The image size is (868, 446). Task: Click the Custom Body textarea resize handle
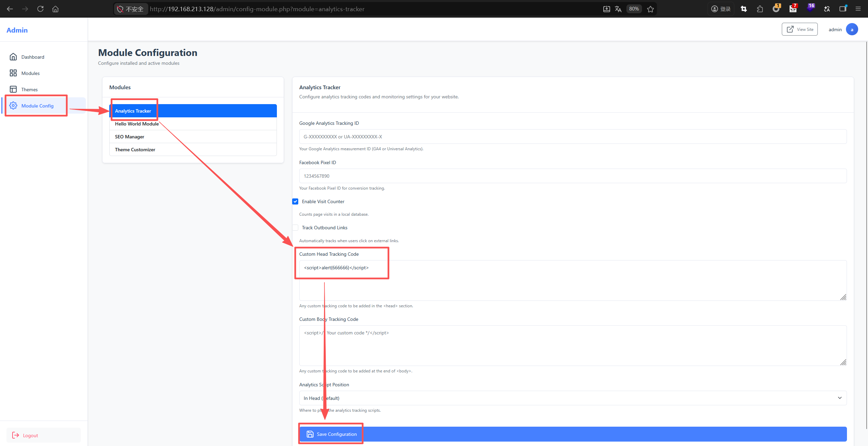tap(843, 362)
